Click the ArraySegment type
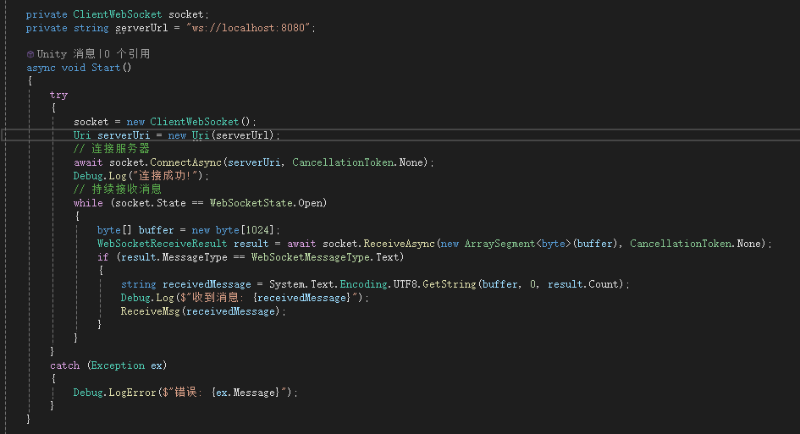This screenshot has height=434, width=800. [499, 244]
